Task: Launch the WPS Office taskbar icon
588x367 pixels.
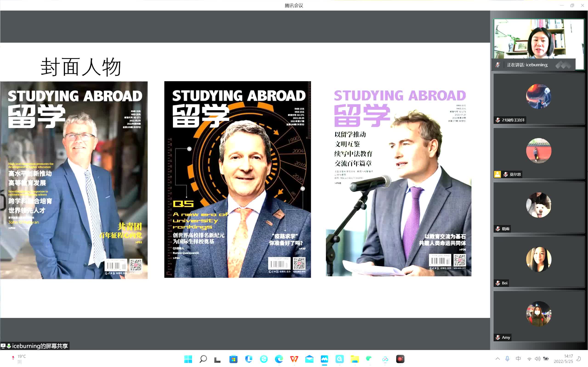Action: point(294,359)
